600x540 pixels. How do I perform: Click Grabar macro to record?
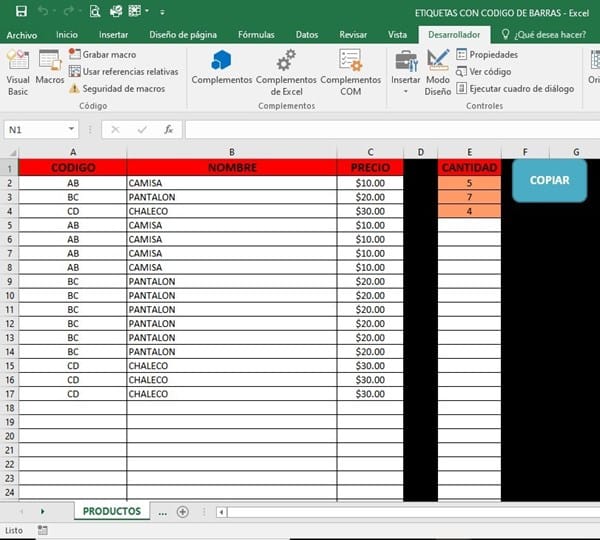tap(108, 55)
